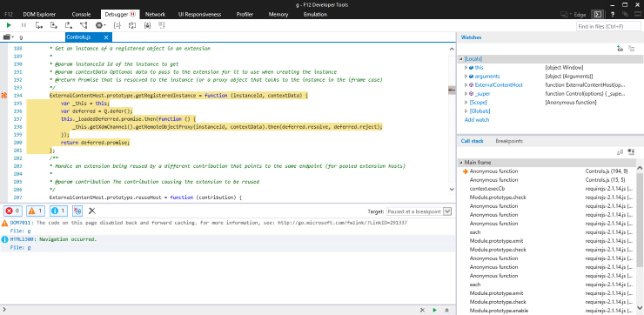Open the Profiler tab

245,15
